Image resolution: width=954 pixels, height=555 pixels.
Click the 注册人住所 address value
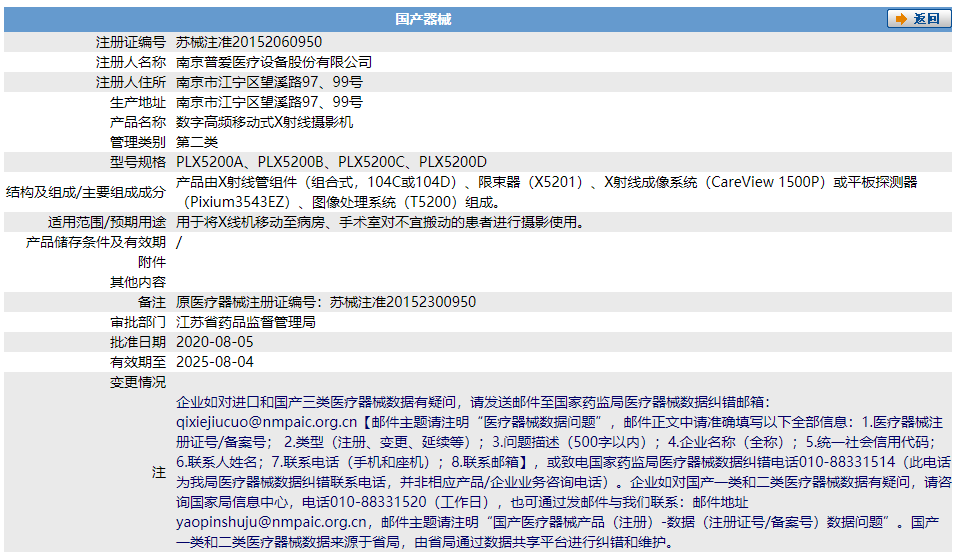[x=269, y=82]
